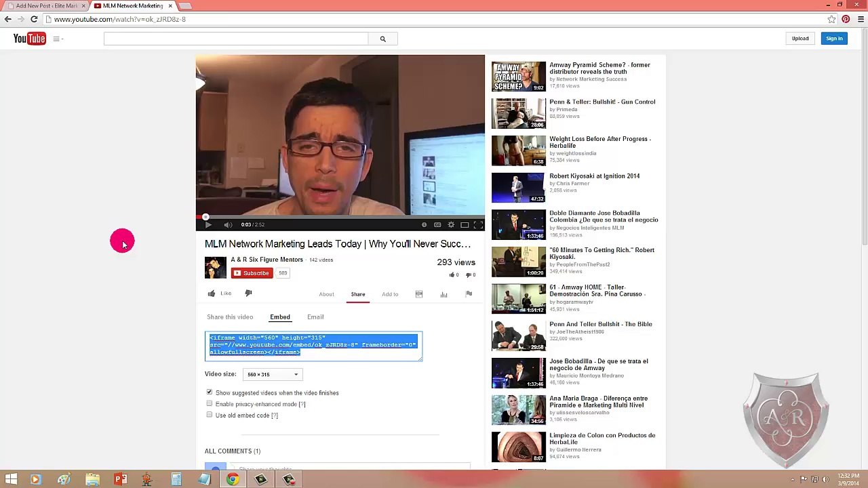Open the Penn & Teller Gun Control thumbnail
Screen dimensions: 868x488
tap(518, 113)
